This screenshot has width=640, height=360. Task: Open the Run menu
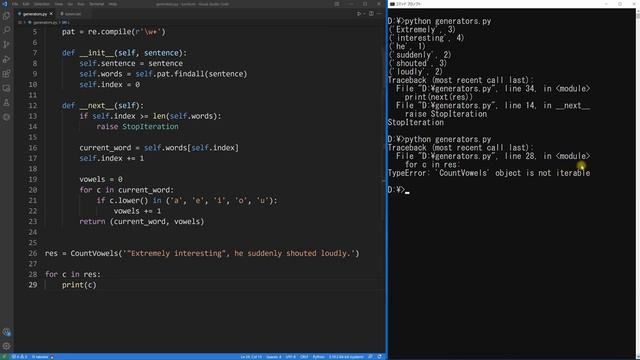pyautogui.click(x=81, y=4)
